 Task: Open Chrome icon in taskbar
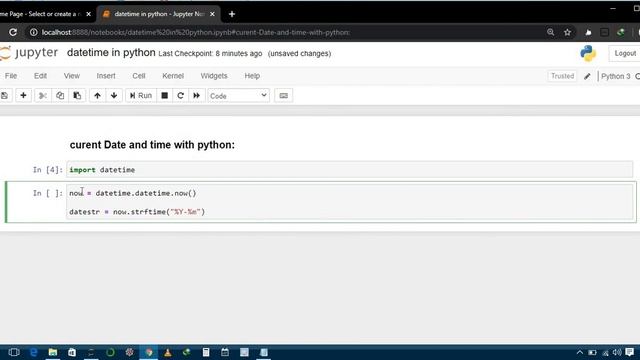point(149,352)
